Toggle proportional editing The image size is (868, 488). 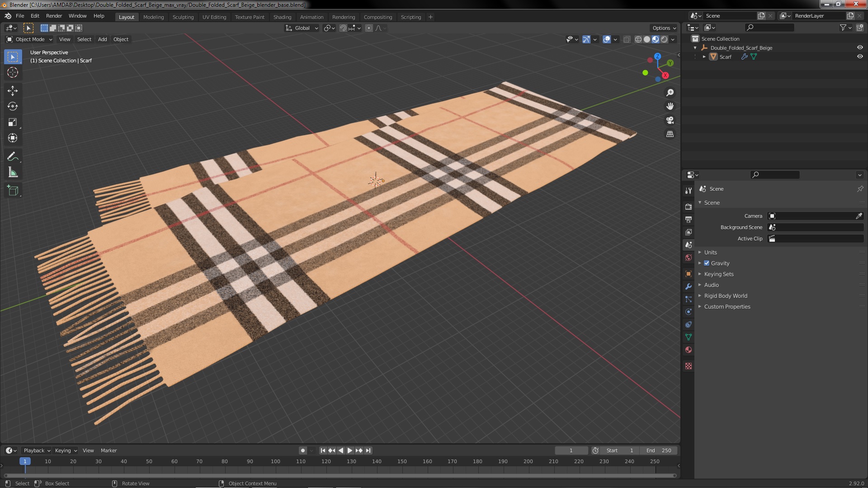tap(369, 28)
